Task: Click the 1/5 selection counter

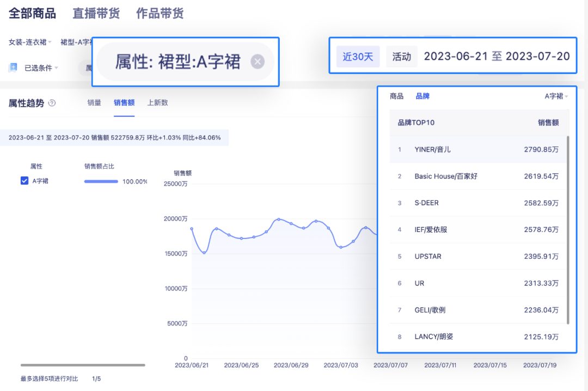Action: pos(96,379)
